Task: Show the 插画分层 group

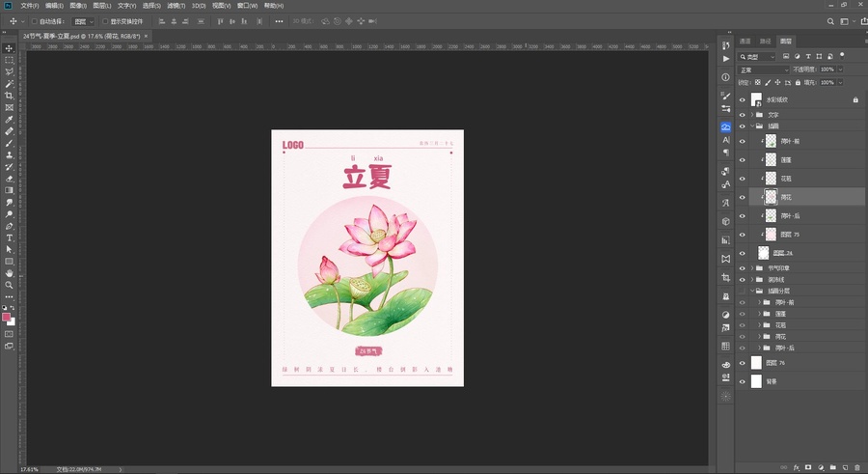Action: pyautogui.click(x=743, y=291)
